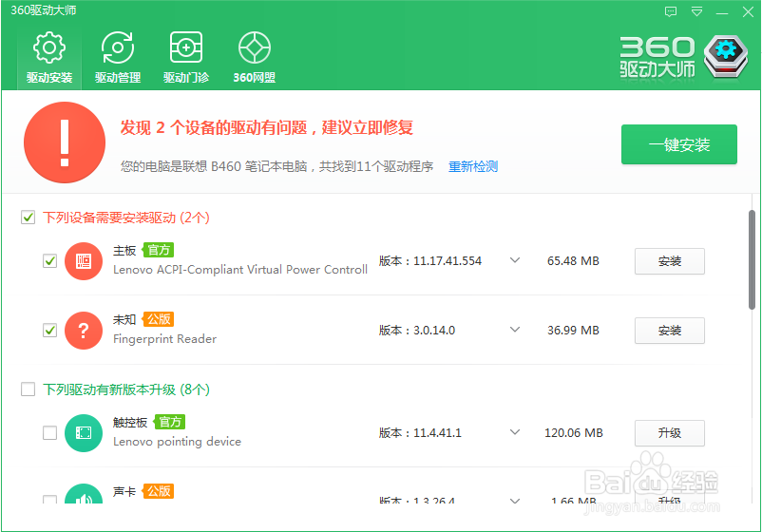The height and width of the screenshot is (532, 762).
Task: Click the 官方 tag next to 触控板
Action: (x=170, y=422)
